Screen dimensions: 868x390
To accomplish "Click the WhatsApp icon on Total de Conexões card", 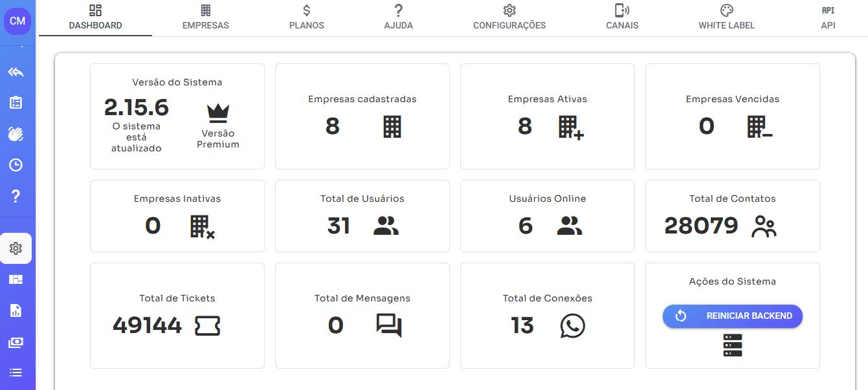I will click(572, 326).
